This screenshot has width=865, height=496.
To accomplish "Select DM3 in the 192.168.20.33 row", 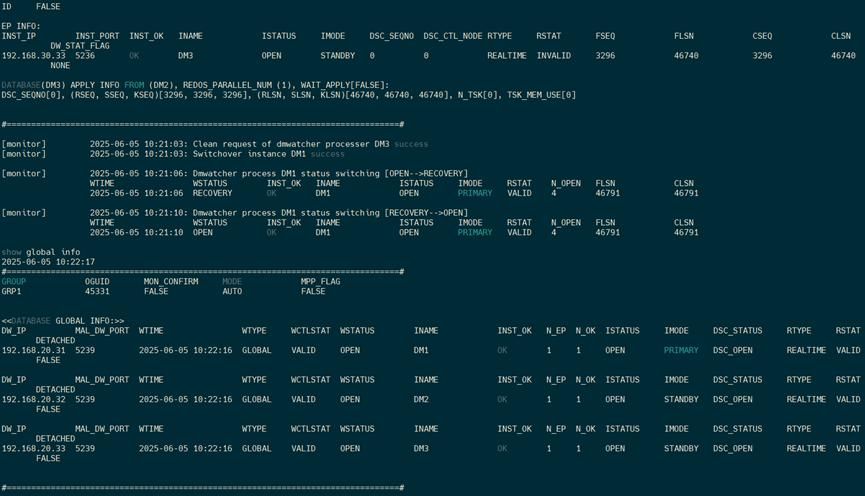I will pos(421,449).
